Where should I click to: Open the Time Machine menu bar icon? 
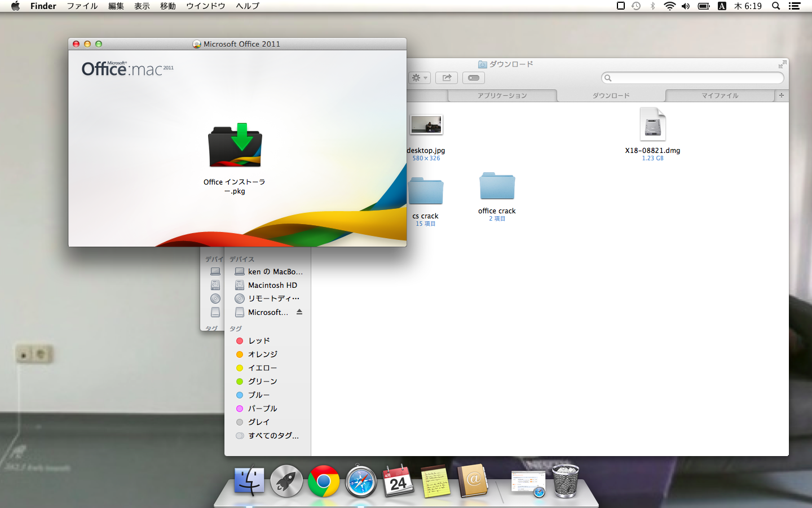coord(637,6)
